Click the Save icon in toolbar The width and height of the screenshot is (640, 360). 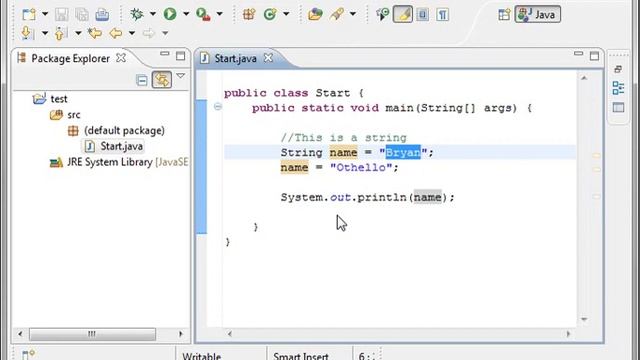(x=62, y=15)
